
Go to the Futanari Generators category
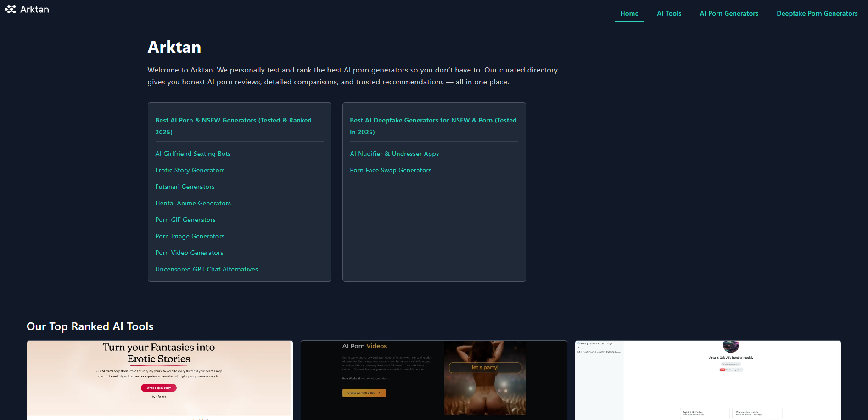click(x=185, y=187)
